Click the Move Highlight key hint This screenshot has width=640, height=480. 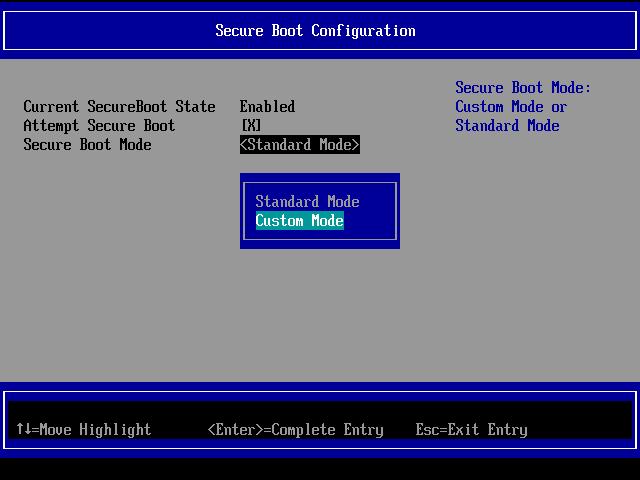(x=95, y=430)
